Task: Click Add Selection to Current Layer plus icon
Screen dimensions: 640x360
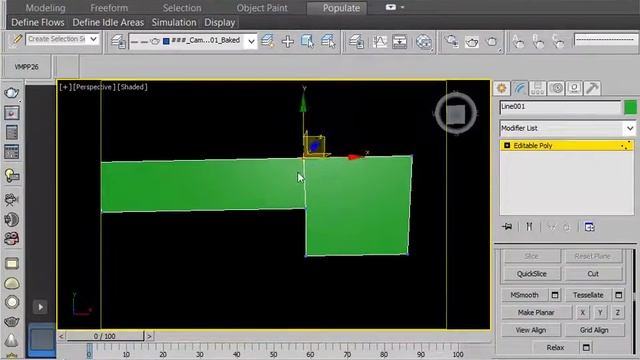Action: (x=288, y=41)
